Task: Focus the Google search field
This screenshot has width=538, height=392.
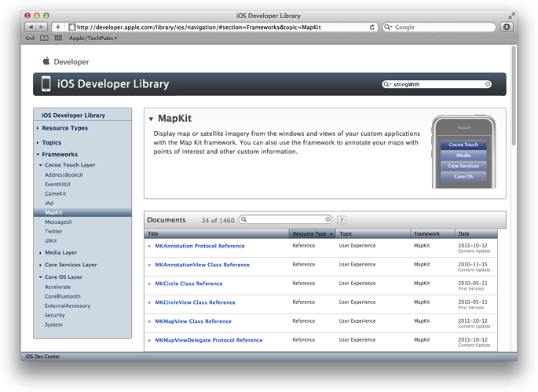Action: click(x=439, y=27)
